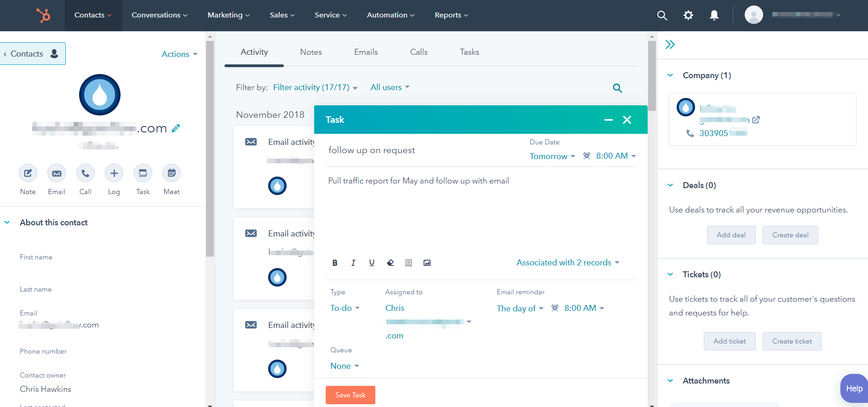Open the Meet calendar icon

pos(172,173)
